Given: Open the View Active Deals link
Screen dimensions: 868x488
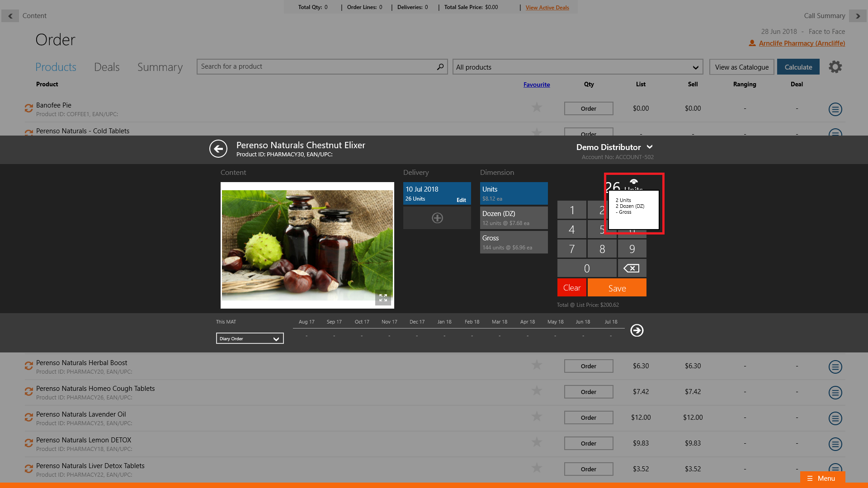Looking at the screenshot, I should [547, 8].
